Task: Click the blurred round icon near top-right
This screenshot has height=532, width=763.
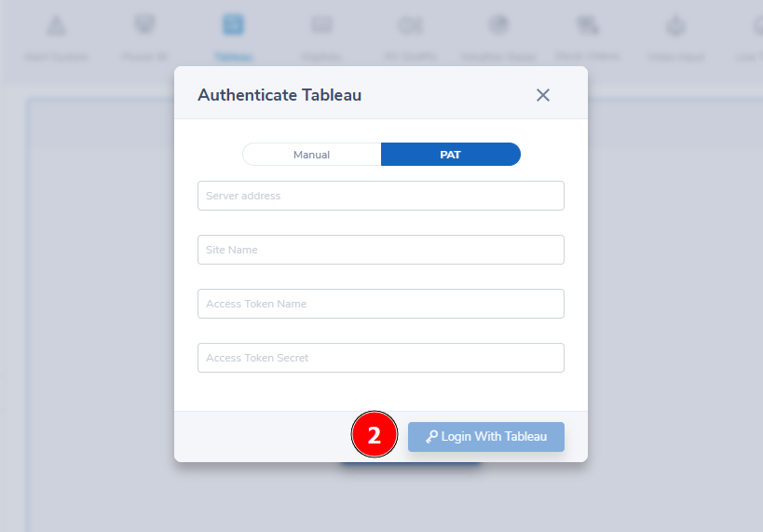Action: coord(676,25)
